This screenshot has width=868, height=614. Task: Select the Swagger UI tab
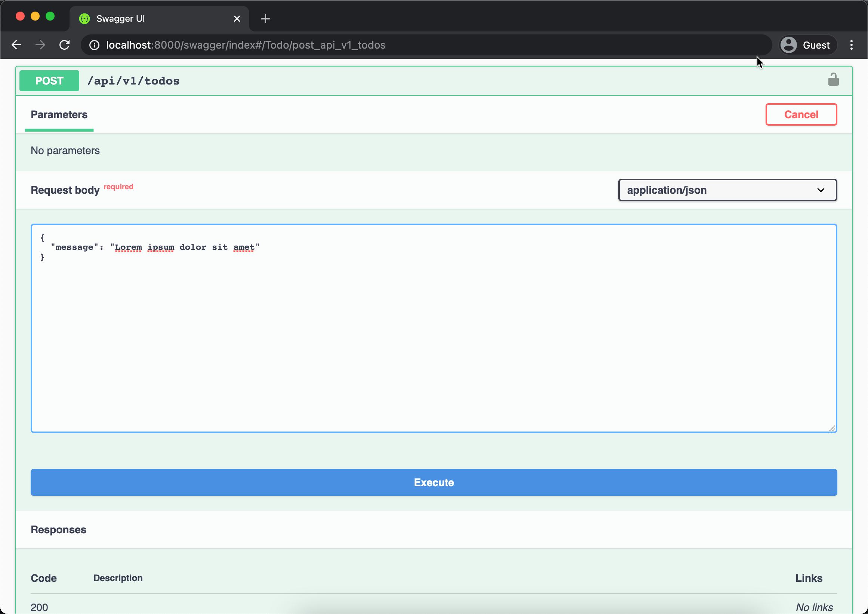click(x=159, y=19)
